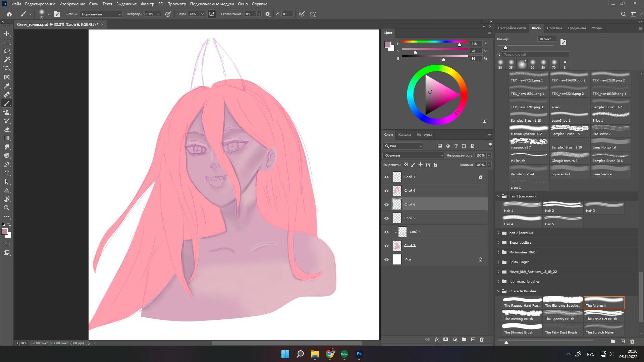644x362 pixels.
Task: Switch to the Каналы tab
Action: point(404,134)
